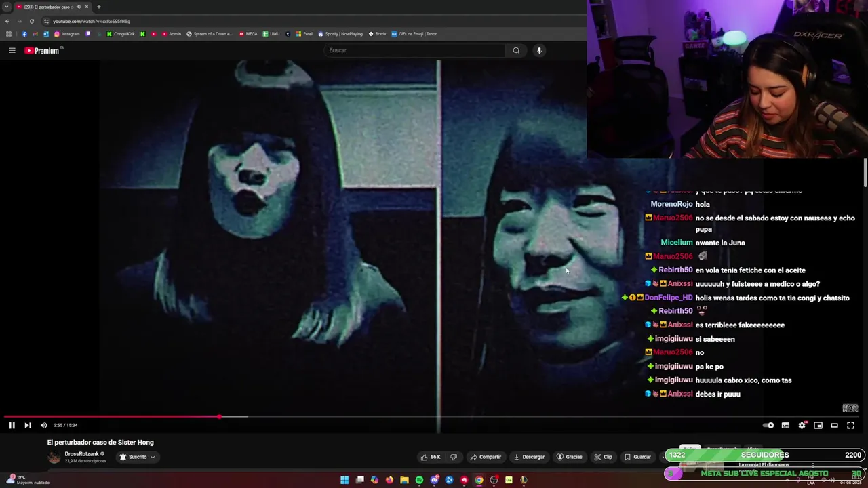The height and width of the screenshot is (488, 868).
Task: Open the DrossRotzank channel avatar
Action: (x=54, y=457)
